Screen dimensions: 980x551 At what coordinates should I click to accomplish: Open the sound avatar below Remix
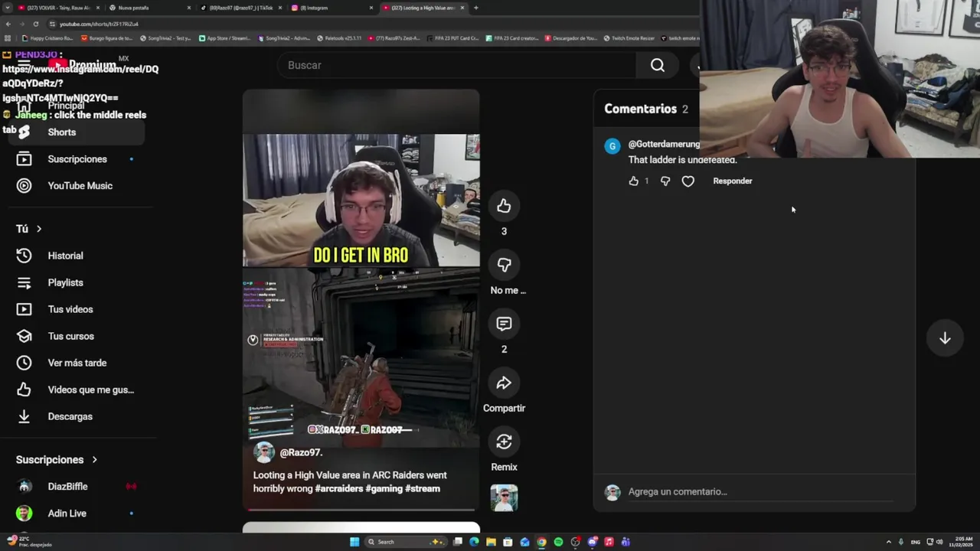click(x=504, y=498)
